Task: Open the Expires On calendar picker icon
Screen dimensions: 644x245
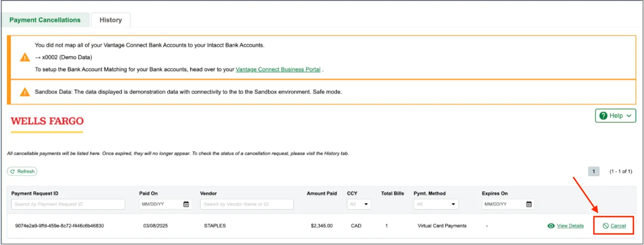Action: pos(529,204)
